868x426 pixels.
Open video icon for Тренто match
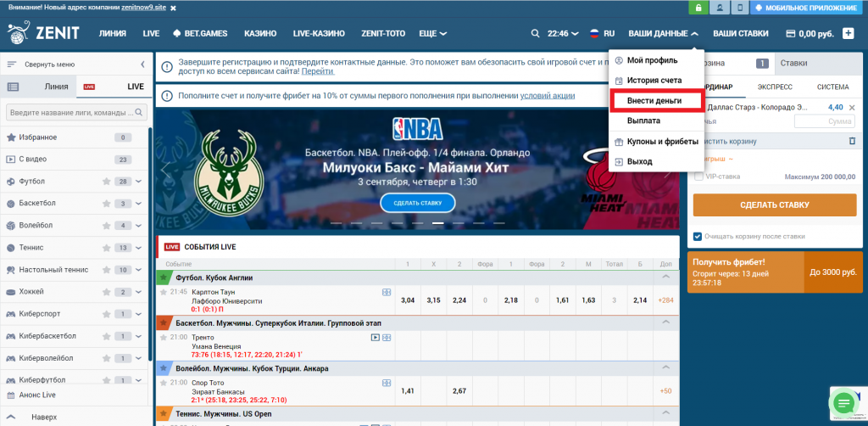click(x=376, y=338)
